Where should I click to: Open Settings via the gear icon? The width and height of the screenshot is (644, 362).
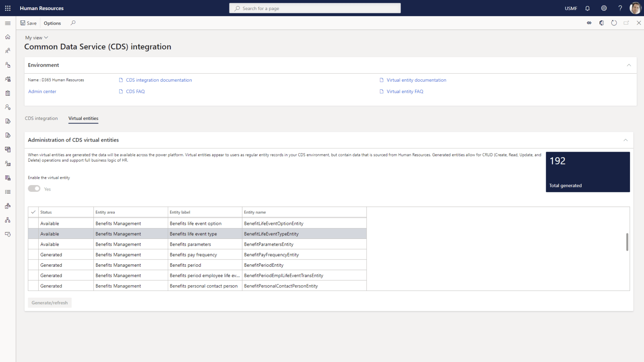pos(604,8)
